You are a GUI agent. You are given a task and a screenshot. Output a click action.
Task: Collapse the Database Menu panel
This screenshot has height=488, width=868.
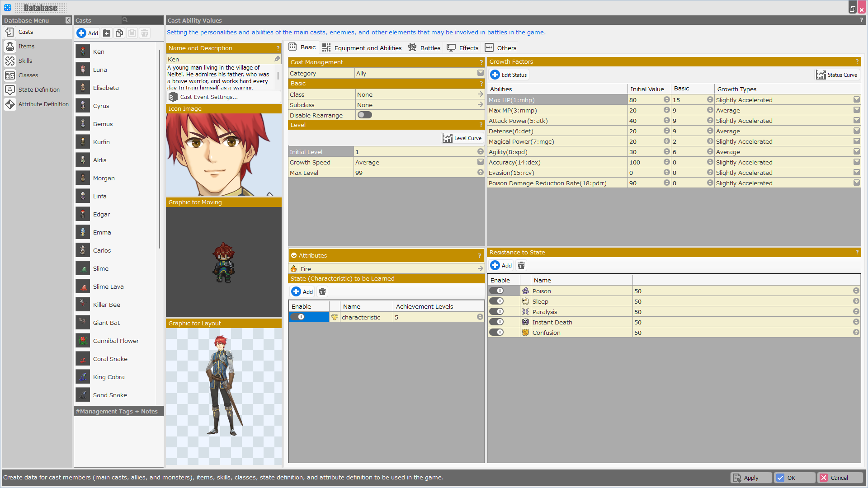[x=68, y=20]
